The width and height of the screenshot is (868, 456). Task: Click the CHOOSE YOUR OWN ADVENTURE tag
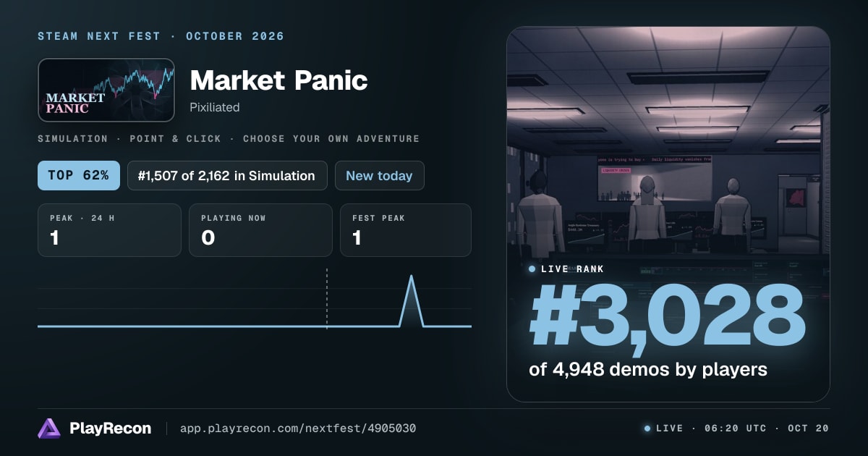[x=331, y=138]
